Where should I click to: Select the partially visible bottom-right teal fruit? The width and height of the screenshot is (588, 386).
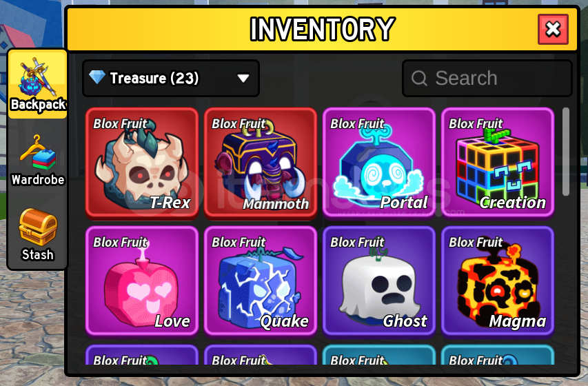pos(498,355)
